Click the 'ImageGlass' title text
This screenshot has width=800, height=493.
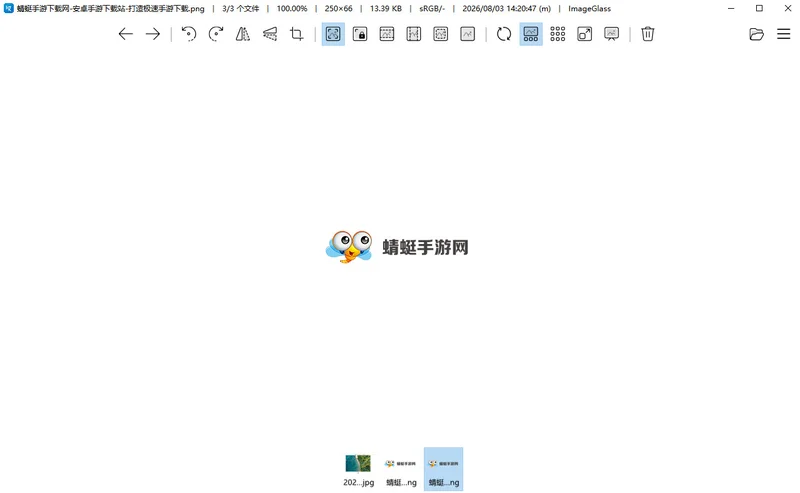(589, 9)
